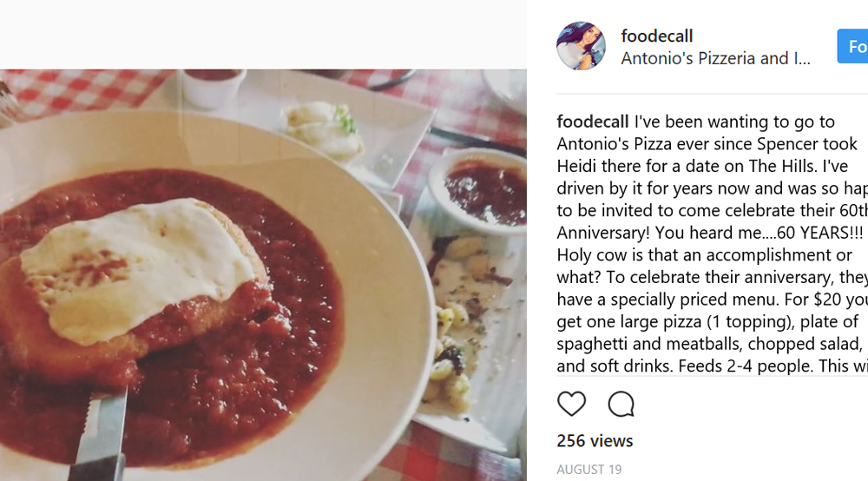Image resolution: width=868 pixels, height=481 pixels.
Task: Click the bold foodecall name starting the caption
Action: [593, 122]
